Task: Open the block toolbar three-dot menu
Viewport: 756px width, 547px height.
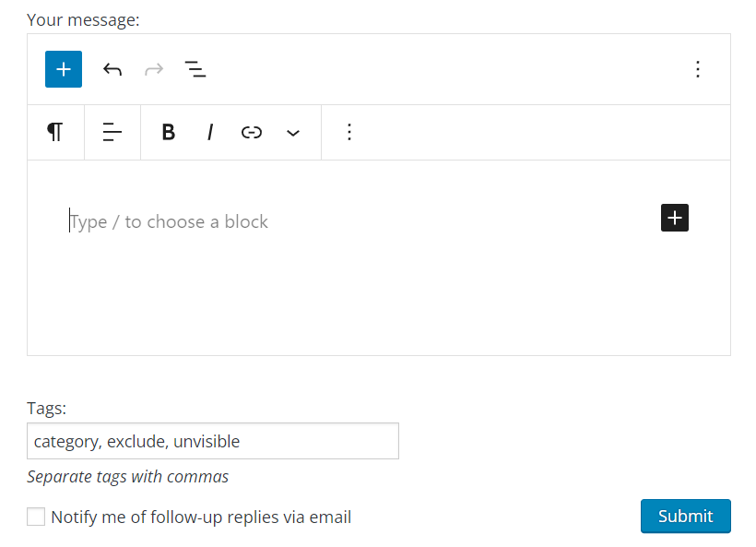Action: coord(349,132)
